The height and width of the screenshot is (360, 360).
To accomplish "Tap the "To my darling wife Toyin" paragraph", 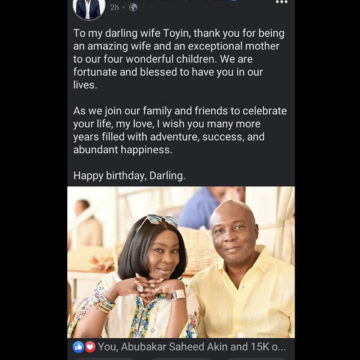I will click(179, 59).
